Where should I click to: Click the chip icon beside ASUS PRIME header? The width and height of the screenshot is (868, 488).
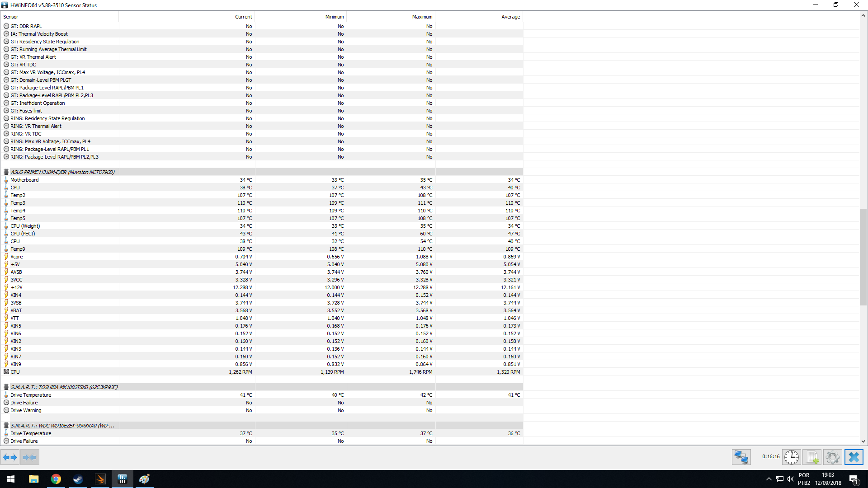tap(6, 172)
